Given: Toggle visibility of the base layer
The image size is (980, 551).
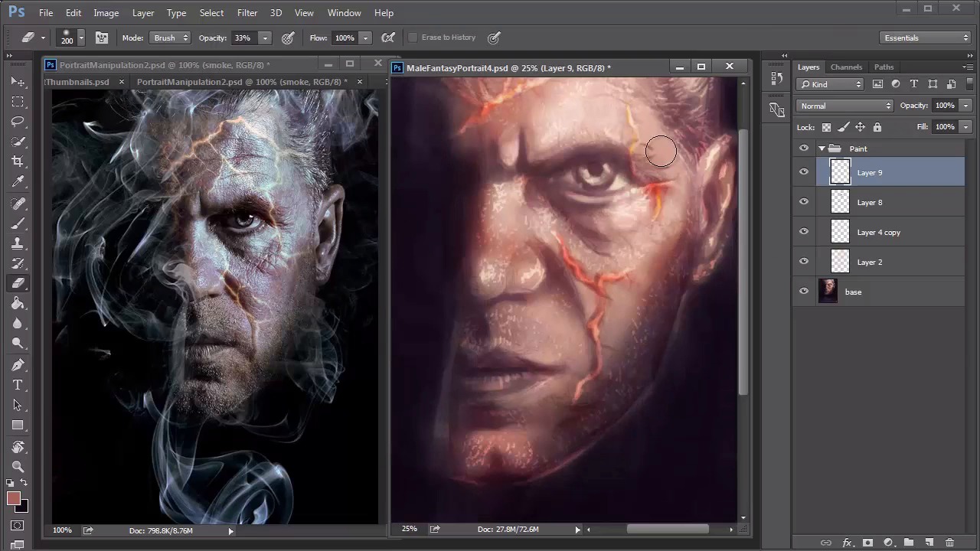Looking at the screenshot, I should click(804, 292).
